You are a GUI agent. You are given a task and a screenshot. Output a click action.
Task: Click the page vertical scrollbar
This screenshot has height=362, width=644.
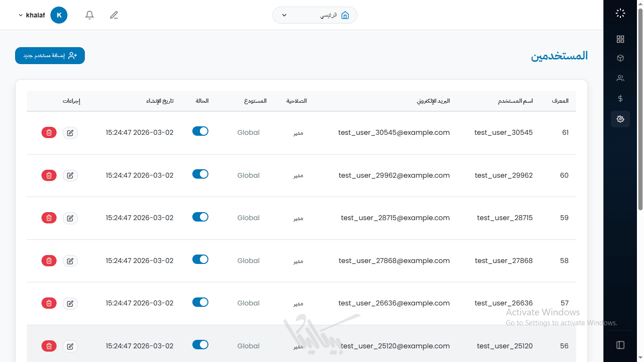coord(640,108)
